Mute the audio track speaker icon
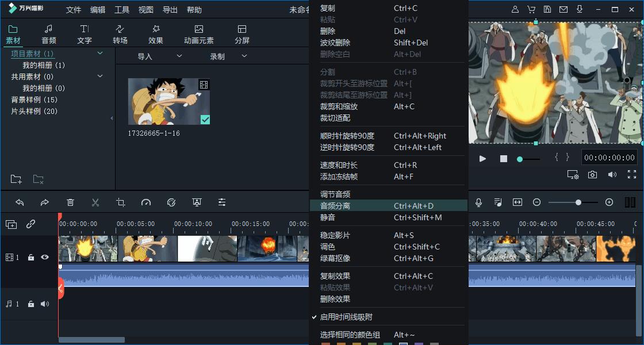Image resolution: width=644 pixels, height=345 pixels. pyautogui.click(x=45, y=304)
